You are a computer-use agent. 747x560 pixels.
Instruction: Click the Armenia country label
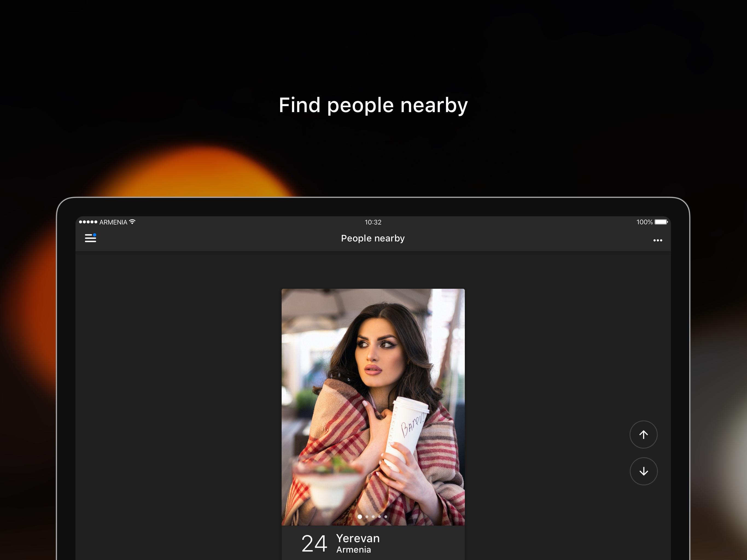(354, 550)
